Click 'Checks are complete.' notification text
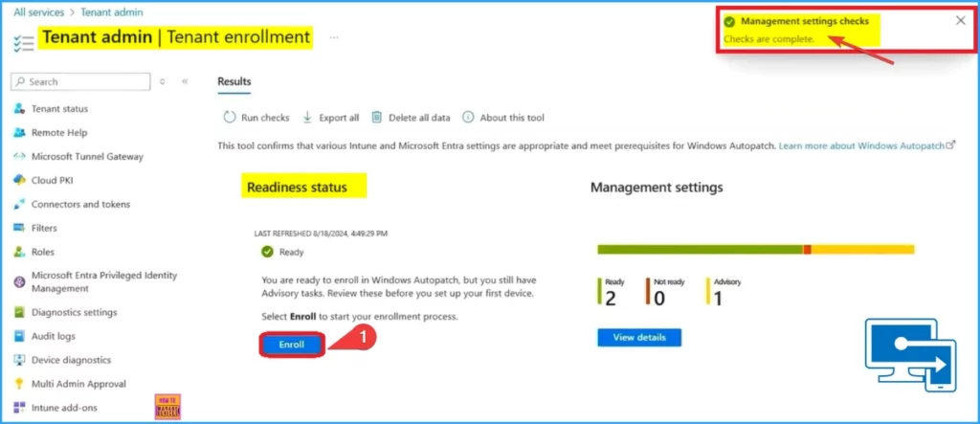Viewport: 980px width, 424px height. pyautogui.click(x=769, y=39)
